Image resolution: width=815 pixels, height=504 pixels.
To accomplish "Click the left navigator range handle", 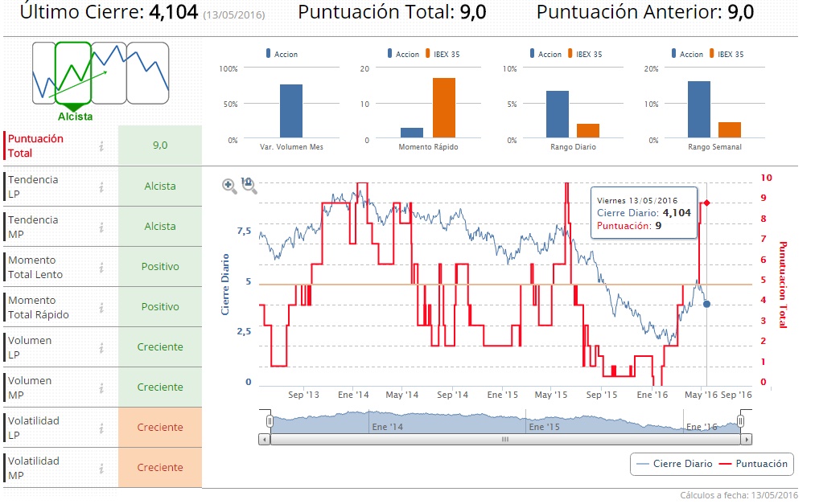I will coord(270,421).
